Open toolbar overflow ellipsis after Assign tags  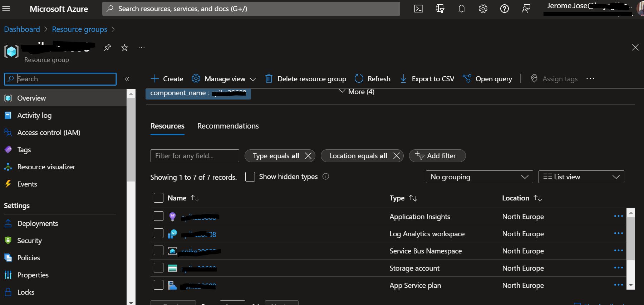[x=590, y=79]
